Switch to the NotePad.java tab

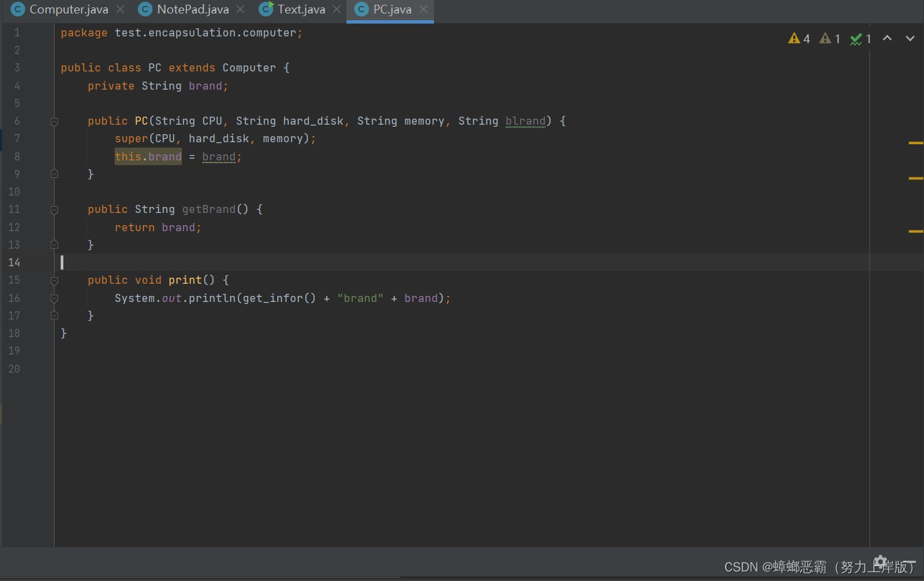[x=193, y=9]
